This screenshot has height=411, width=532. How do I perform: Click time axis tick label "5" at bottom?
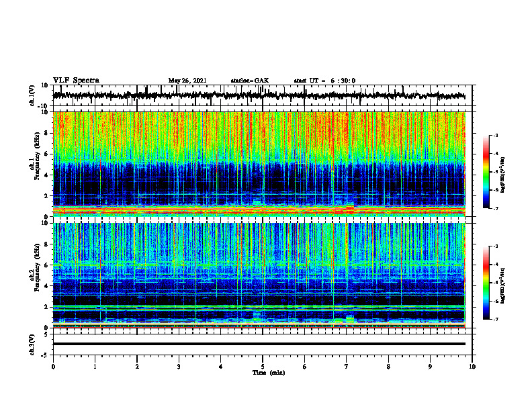click(263, 367)
